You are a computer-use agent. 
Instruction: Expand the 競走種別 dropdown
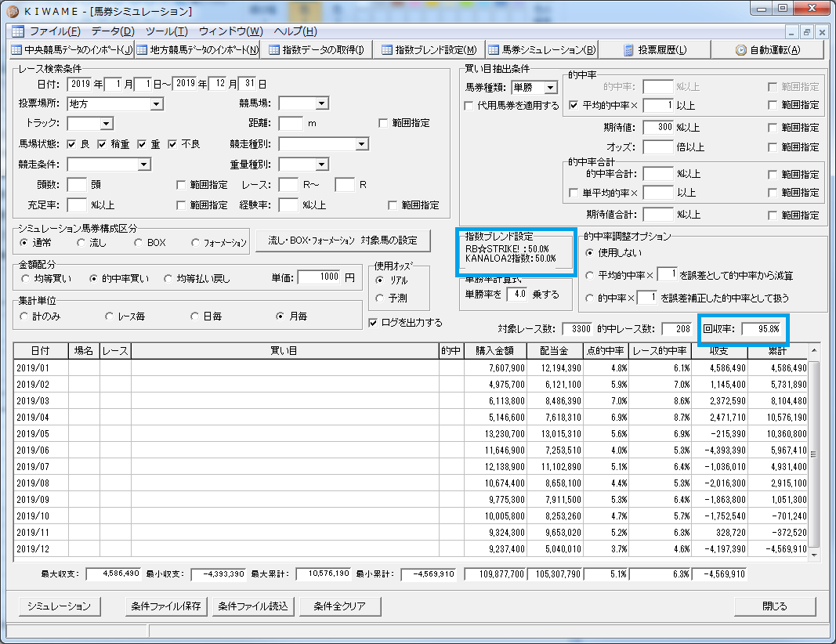click(x=361, y=144)
